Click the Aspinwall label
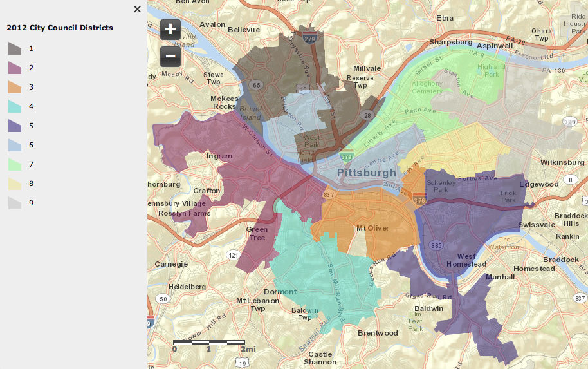Image resolution: width=588 pixels, height=369 pixels. [x=495, y=46]
